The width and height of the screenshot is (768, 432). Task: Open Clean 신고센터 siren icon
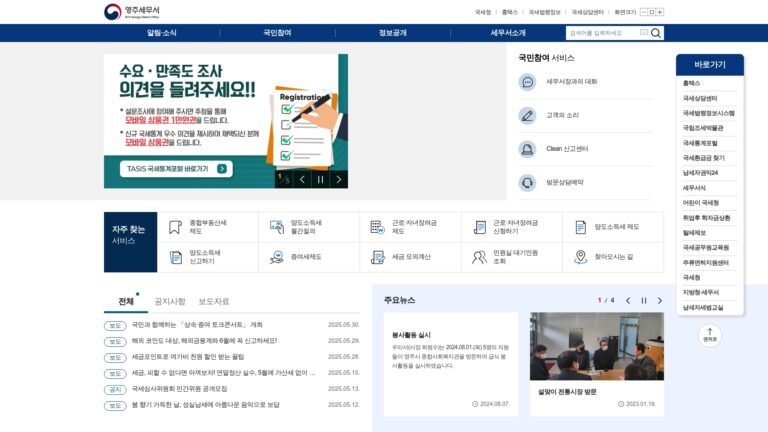pos(528,149)
